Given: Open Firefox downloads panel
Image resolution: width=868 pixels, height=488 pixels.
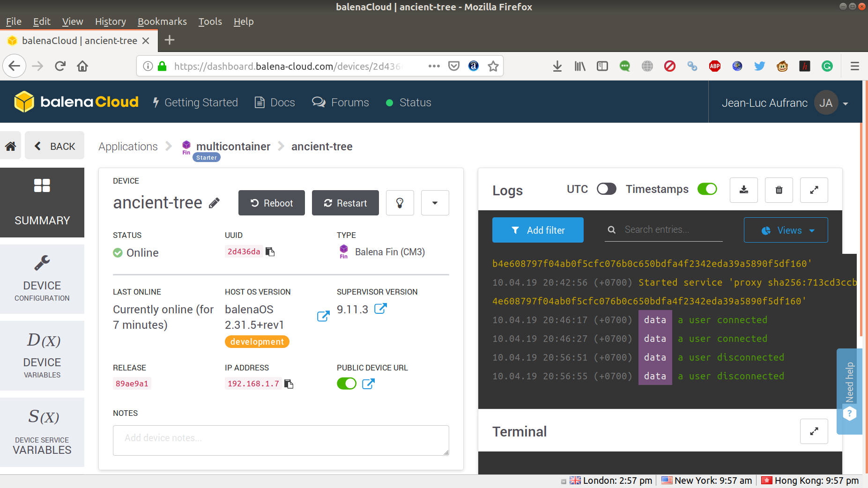Looking at the screenshot, I should (x=557, y=66).
